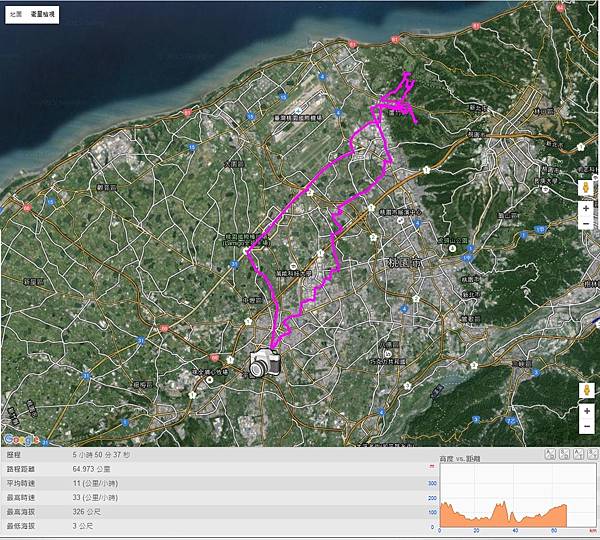Viewport: 600px width, 540px height.
Task: Select the 最高時速 top speed label
Action: coord(21,498)
